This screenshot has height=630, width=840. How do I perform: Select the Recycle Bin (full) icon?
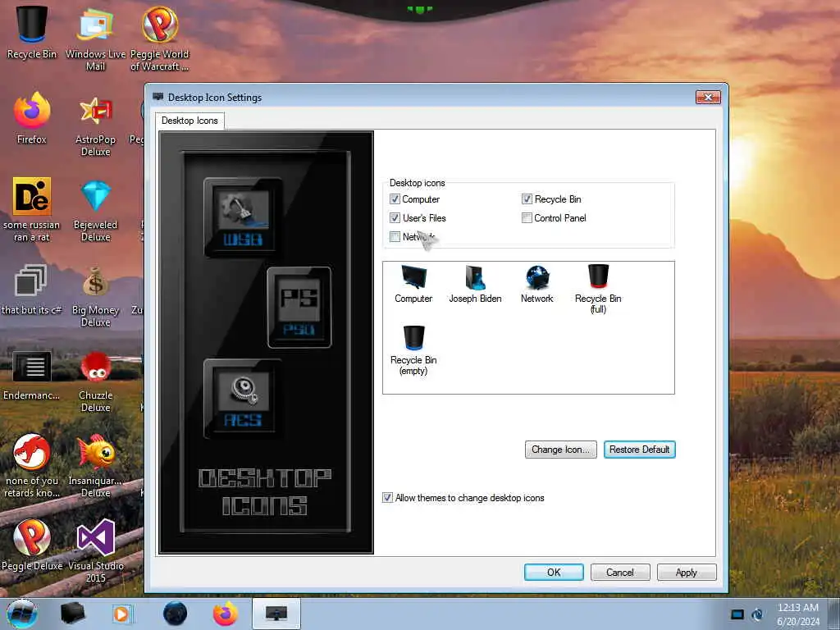[x=598, y=289]
